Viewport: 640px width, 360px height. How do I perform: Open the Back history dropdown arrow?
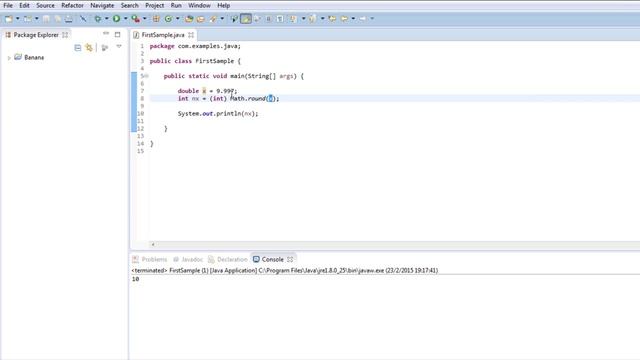point(353,19)
